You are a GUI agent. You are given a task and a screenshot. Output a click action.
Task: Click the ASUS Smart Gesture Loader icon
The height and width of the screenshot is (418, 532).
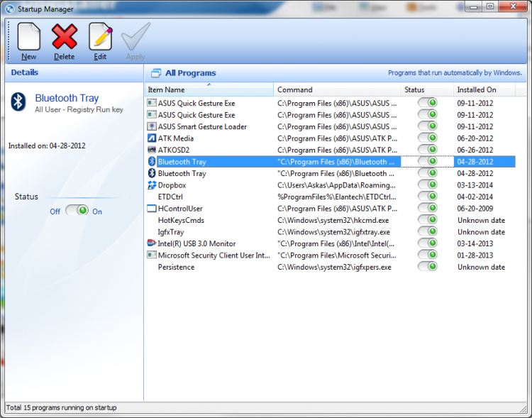pos(152,126)
